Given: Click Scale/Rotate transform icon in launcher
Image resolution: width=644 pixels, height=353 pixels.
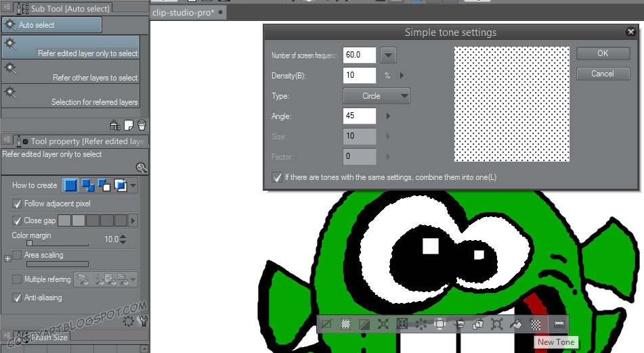Looking at the screenshot, I should pyautogui.click(x=496, y=325).
